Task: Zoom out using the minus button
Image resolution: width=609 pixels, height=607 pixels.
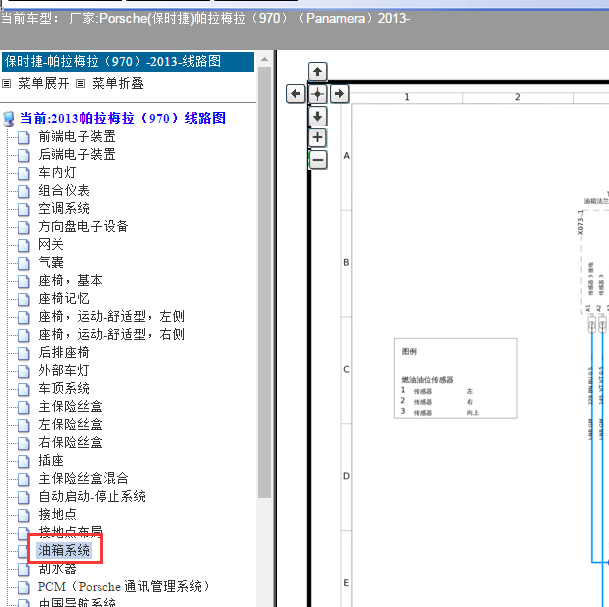Action: (318, 160)
